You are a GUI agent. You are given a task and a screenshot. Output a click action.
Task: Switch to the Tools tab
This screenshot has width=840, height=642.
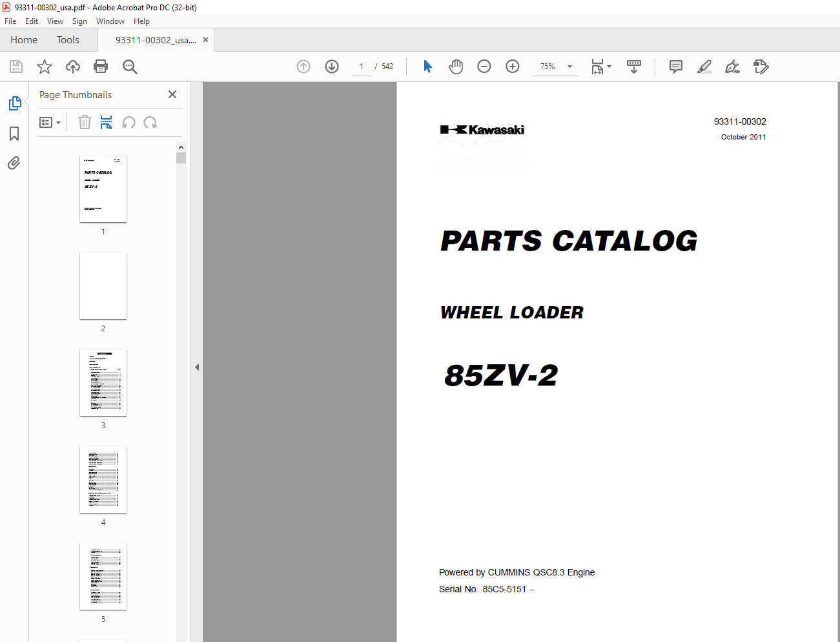[68, 40]
